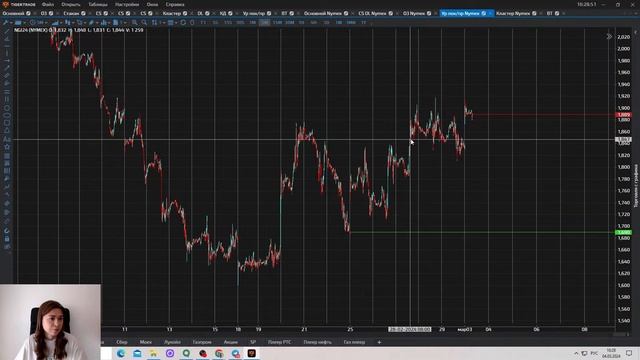Screen dimensions: 640x360
Task: Select the highlighted timeframe button in toolbar
Action: 264,22
